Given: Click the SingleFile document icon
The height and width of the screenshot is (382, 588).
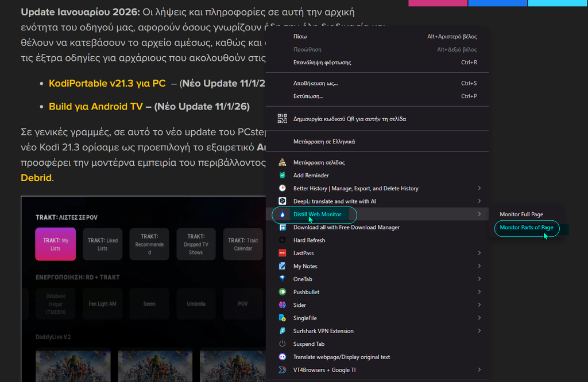Looking at the screenshot, I should tap(283, 318).
